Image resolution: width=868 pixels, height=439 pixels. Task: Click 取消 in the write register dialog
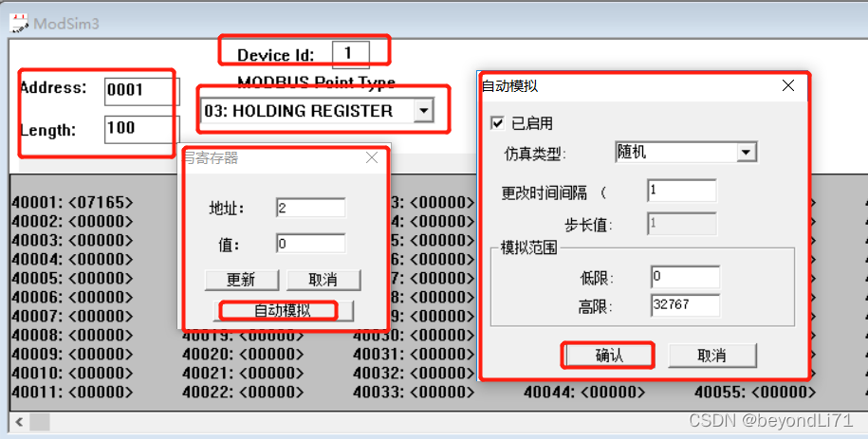[323, 280]
